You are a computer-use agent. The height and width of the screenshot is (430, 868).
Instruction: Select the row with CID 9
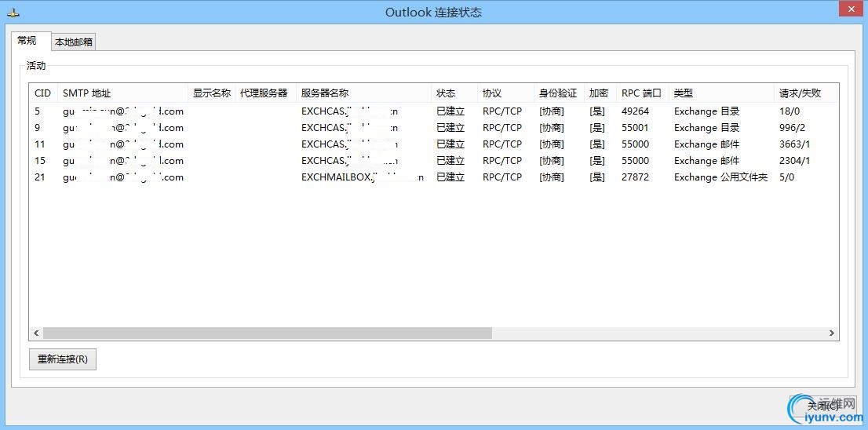coord(434,128)
